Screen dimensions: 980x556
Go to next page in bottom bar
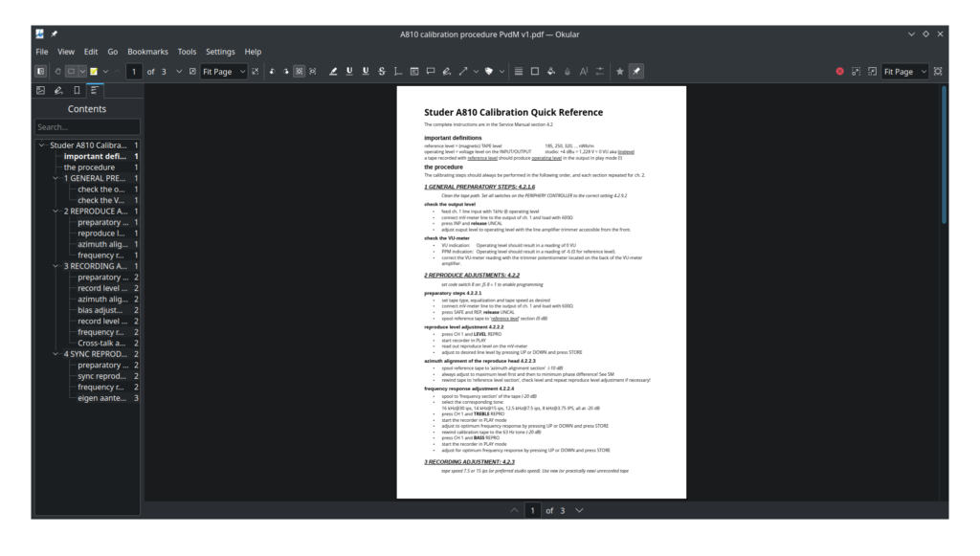[x=579, y=511]
